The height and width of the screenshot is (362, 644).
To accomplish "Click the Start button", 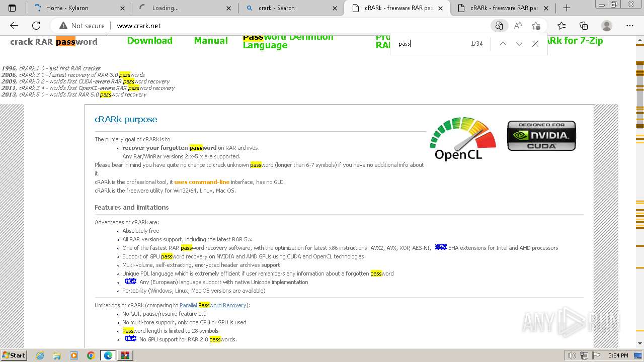I will 14,355.
